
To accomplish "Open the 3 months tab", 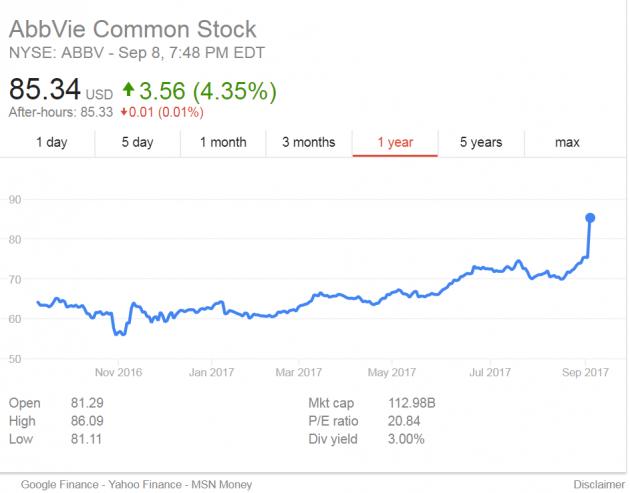I will tap(308, 142).
